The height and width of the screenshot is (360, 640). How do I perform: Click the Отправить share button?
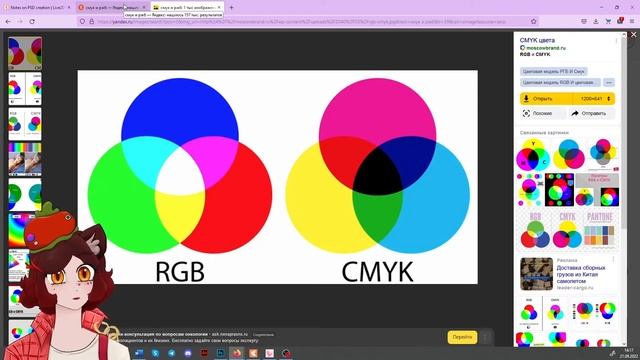click(x=592, y=113)
